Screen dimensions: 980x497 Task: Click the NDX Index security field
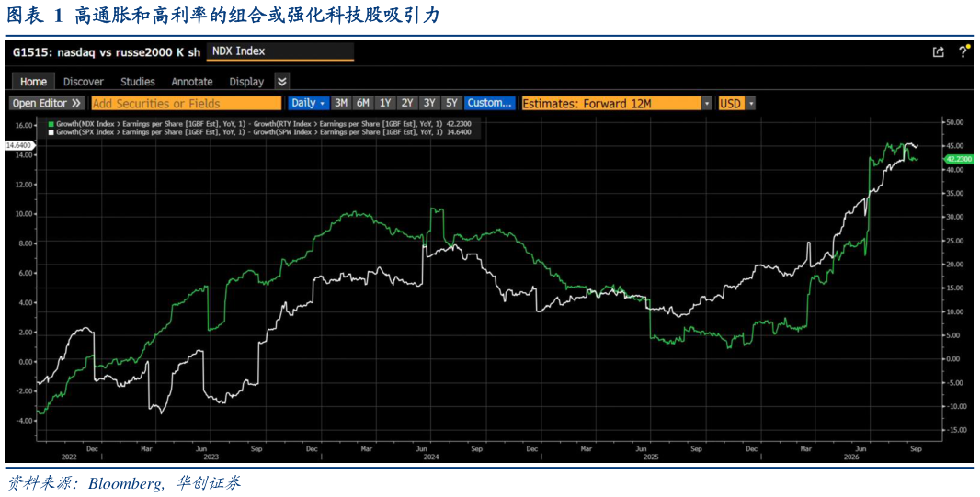(279, 51)
